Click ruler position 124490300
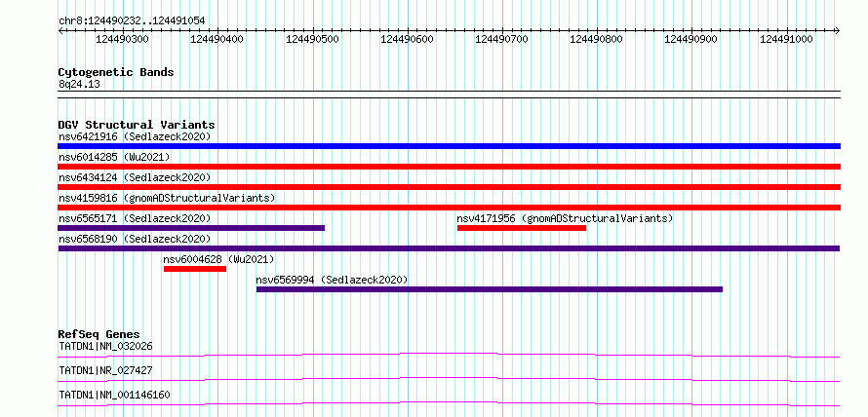 click(122, 39)
